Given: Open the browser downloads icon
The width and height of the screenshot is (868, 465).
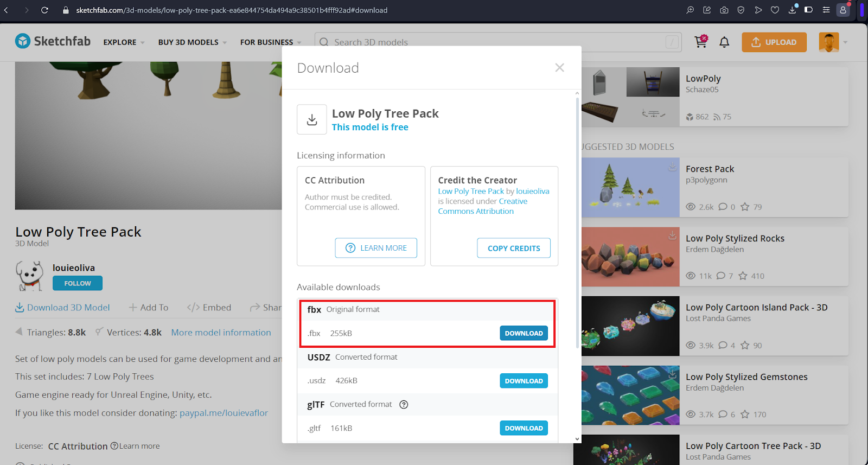Looking at the screenshot, I should point(792,10).
